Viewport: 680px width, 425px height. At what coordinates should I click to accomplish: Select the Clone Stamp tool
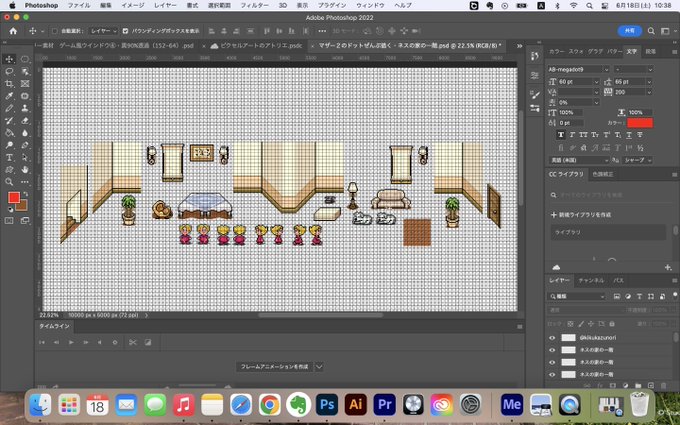(x=25, y=108)
